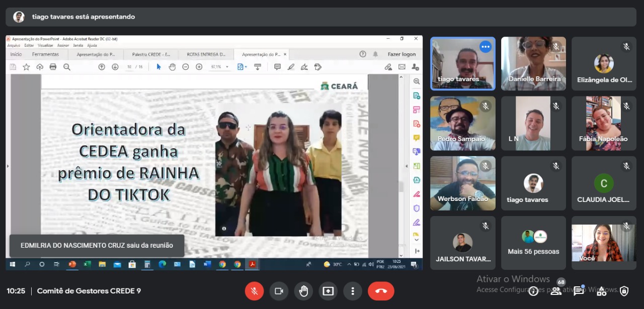Click the magnifier search icon in Acrobat
This screenshot has width=644, height=309.
[x=67, y=67]
